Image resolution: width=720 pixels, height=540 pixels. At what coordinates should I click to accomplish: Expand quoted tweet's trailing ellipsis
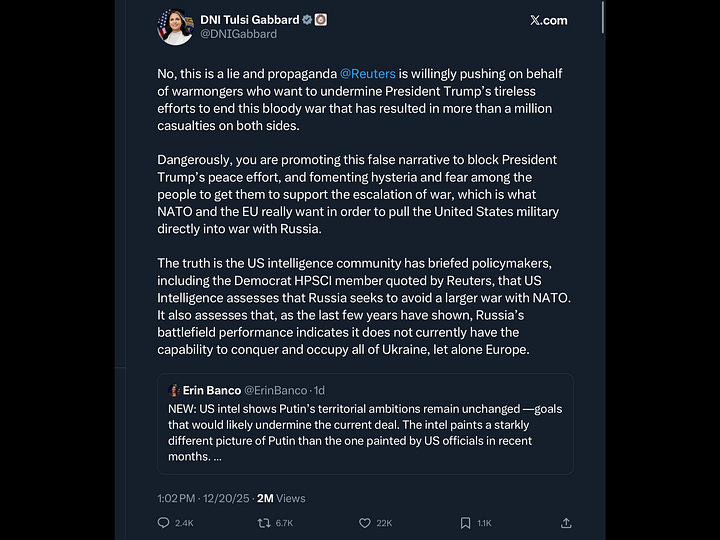click(x=217, y=457)
